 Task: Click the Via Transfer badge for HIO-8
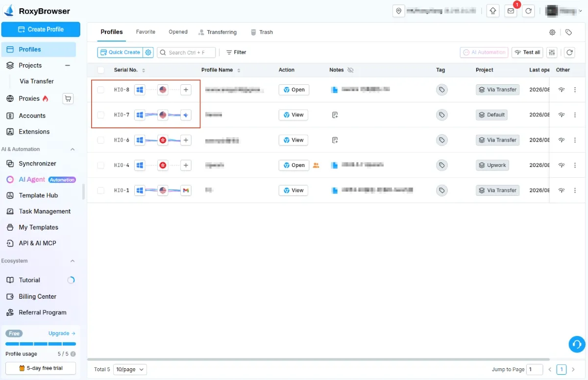tap(497, 90)
